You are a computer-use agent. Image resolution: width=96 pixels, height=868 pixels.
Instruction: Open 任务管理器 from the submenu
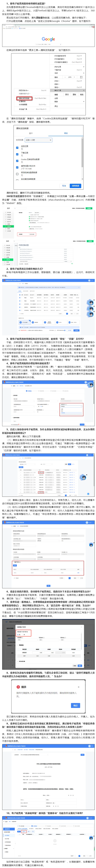[33, 105]
